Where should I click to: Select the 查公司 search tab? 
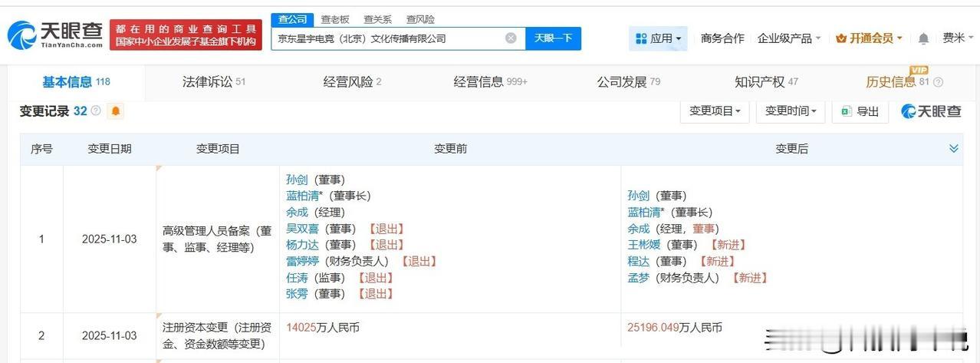[292, 19]
